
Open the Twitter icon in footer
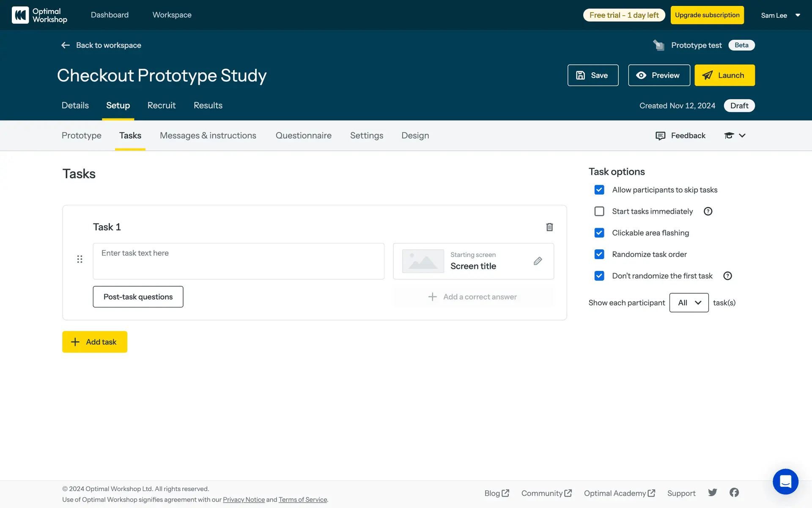(713, 492)
